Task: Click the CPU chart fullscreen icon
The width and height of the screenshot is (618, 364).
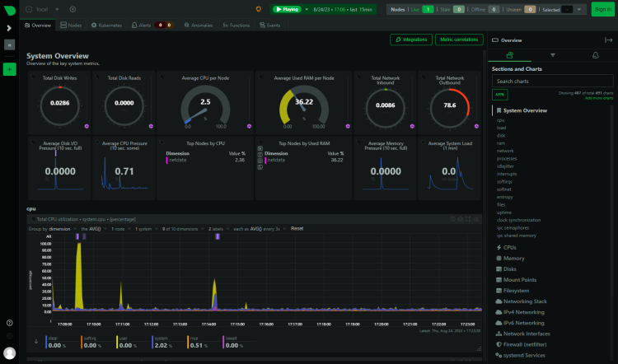Action: pos(468,219)
